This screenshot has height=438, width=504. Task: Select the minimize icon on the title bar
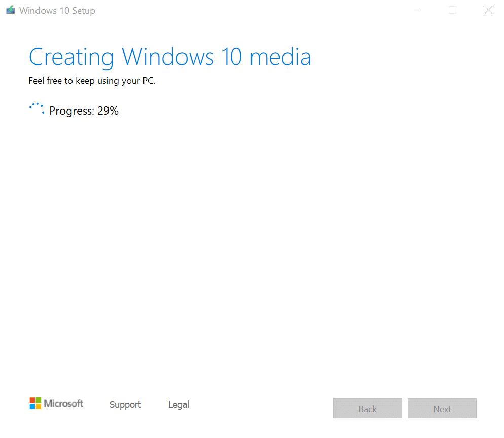point(417,10)
